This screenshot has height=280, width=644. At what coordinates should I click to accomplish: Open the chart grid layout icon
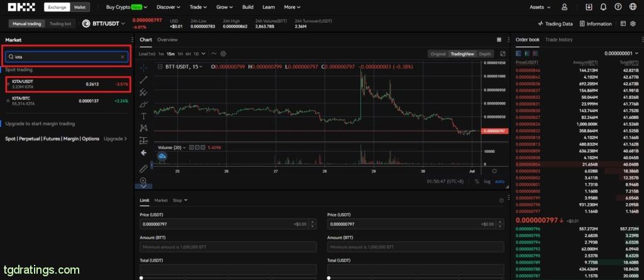(499, 40)
